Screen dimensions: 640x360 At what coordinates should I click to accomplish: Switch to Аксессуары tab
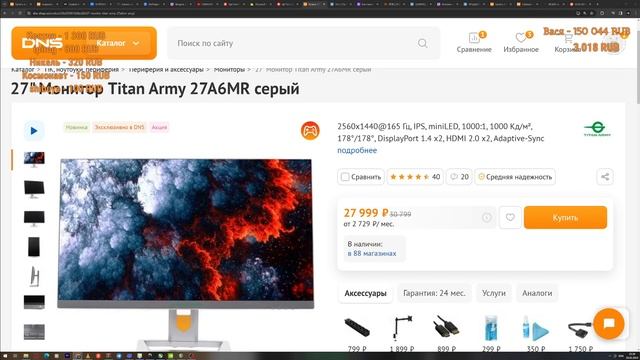pyautogui.click(x=365, y=293)
